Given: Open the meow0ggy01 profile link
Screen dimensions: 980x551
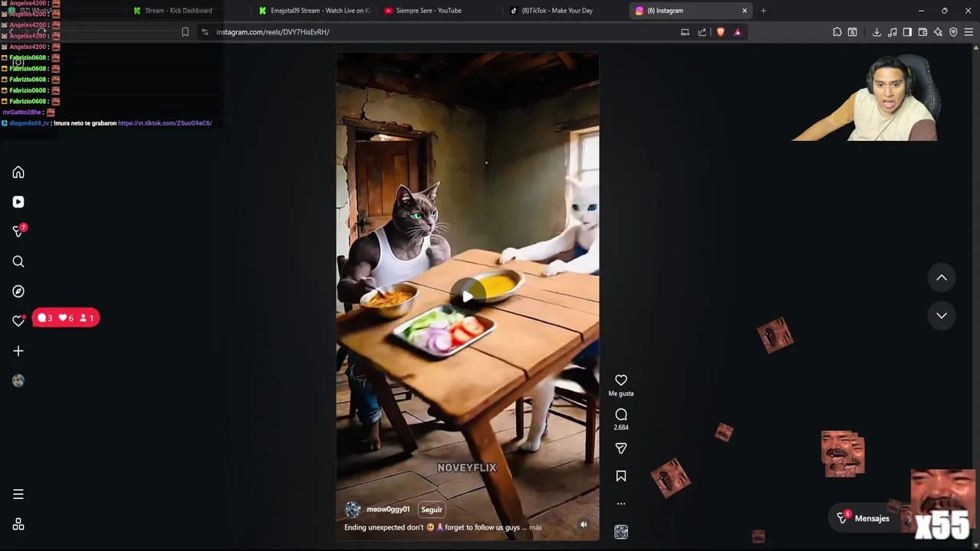Looking at the screenshot, I should click(x=388, y=510).
